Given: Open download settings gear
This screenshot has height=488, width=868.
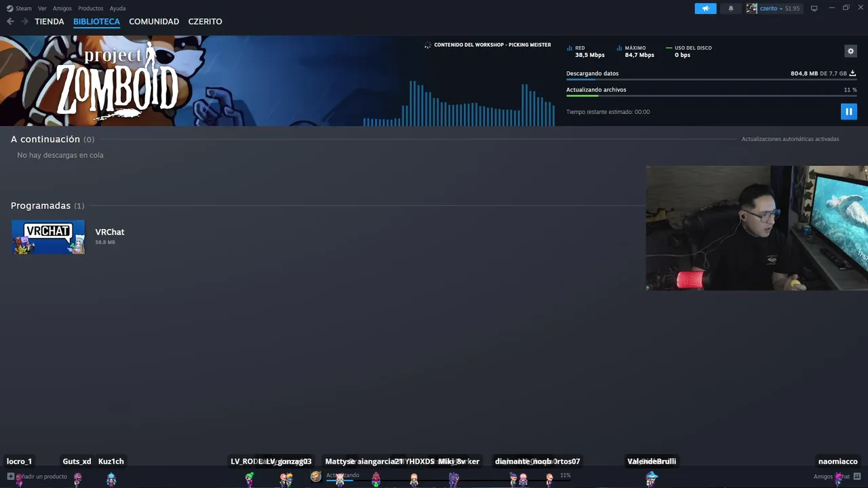Looking at the screenshot, I should 850,51.
